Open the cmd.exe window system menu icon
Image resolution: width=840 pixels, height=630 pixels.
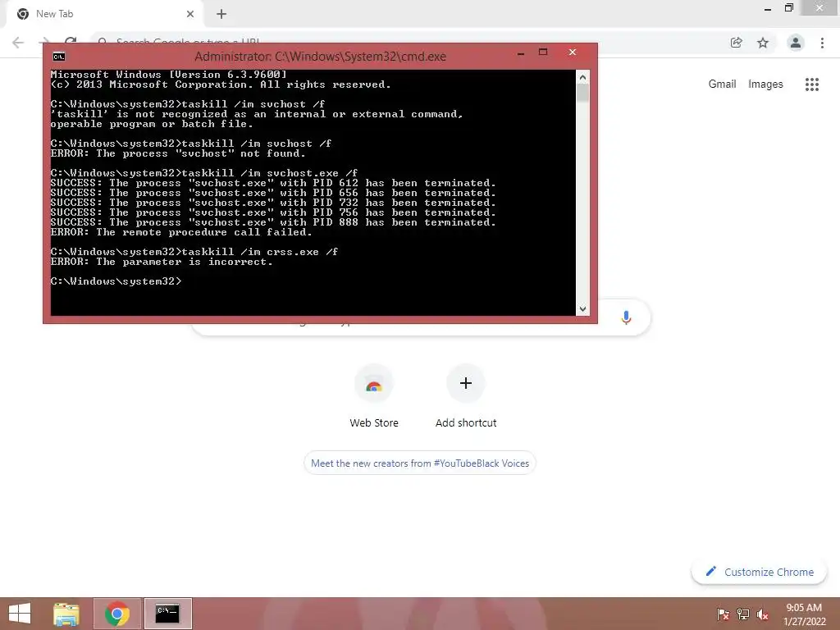point(59,57)
